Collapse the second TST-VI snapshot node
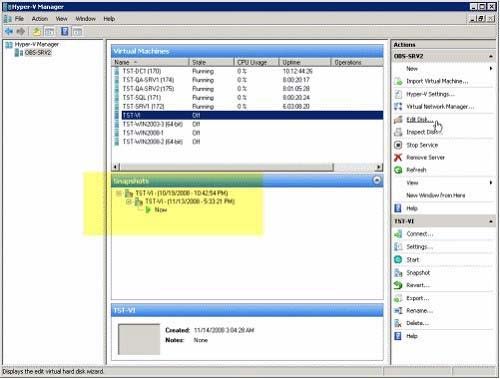Image resolution: width=500 pixels, height=379 pixels. coord(129,202)
